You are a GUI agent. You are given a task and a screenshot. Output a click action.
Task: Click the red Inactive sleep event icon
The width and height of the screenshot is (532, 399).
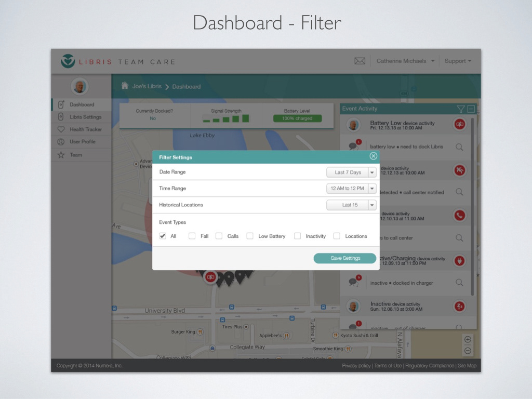(x=460, y=307)
